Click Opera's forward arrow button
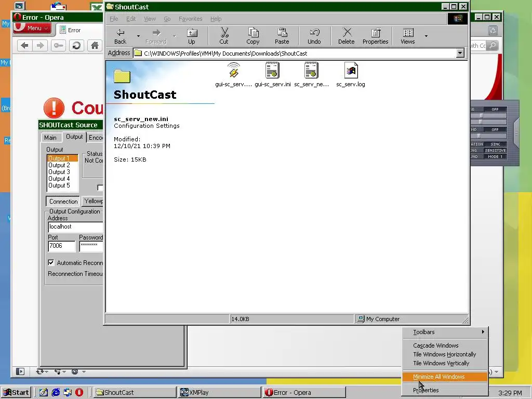 (x=40, y=46)
